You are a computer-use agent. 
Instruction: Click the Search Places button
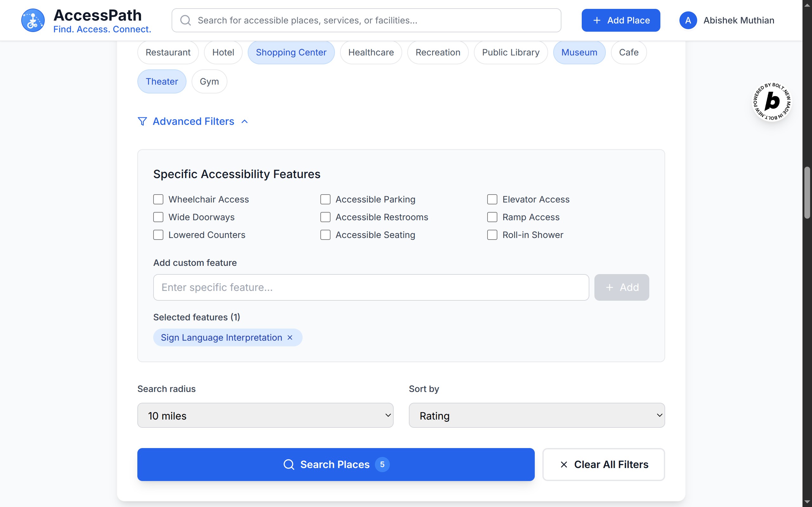point(336,465)
